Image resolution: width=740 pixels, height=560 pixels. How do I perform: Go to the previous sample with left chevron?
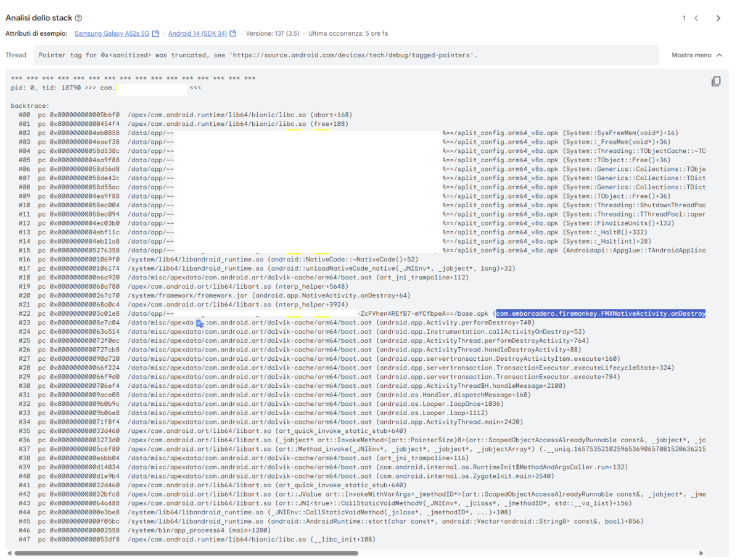pos(696,19)
